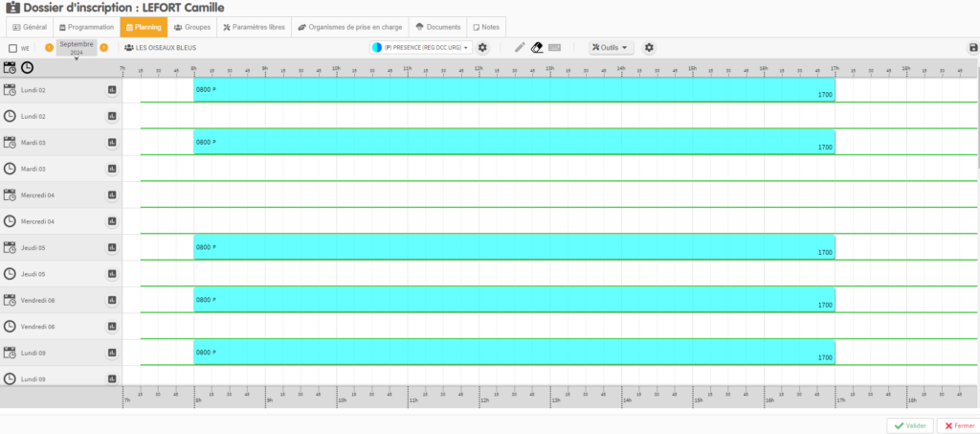
Task: Open gear settings beside presence type selector
Action: tap(482, 47)
